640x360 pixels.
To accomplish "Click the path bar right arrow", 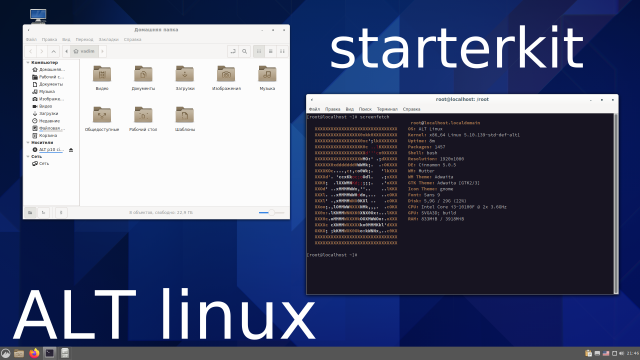I will pos(102,51).
